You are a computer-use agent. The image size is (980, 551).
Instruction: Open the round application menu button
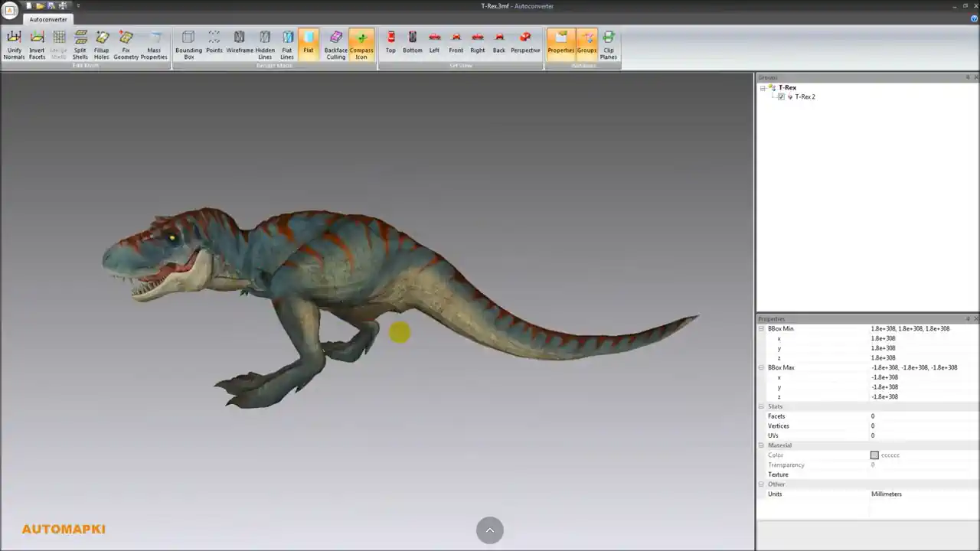tap(10, 10)
